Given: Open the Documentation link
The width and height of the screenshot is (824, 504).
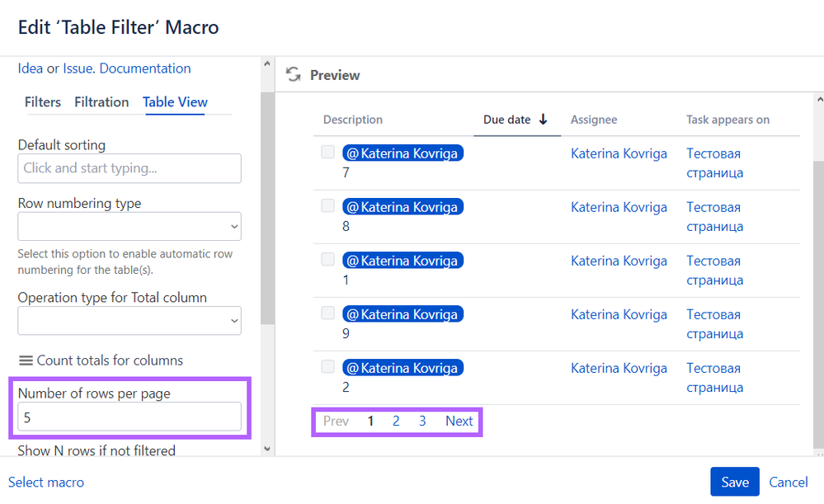Looking at the screenshot, I should pos(145,68).
